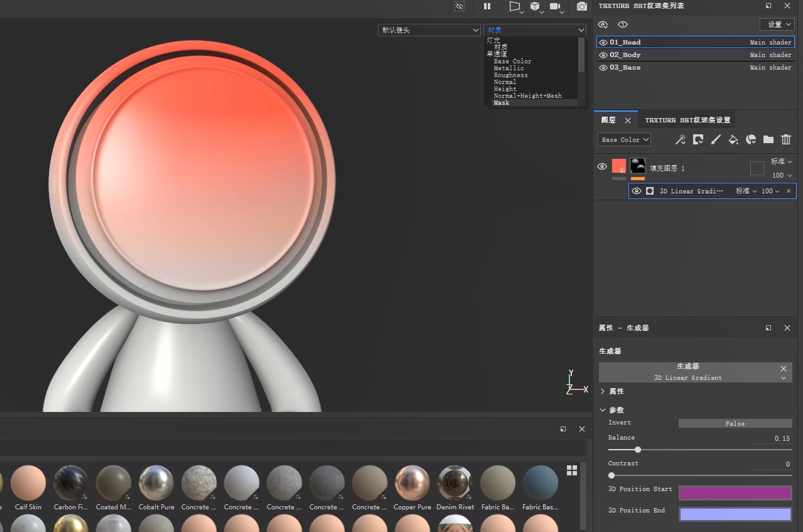Click Main shader on the 03_Base row
Screen dimensions: 803x532
[770, 68]
